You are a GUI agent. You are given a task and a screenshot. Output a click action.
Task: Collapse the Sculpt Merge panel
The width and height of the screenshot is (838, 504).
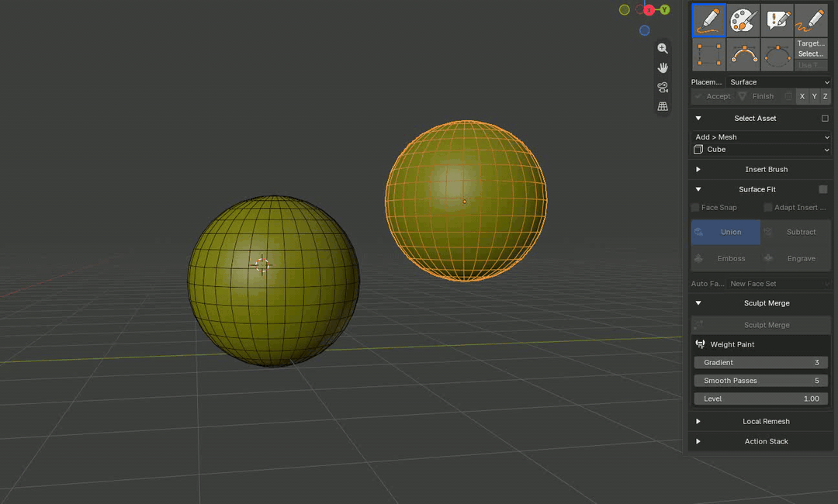(698, 303)
